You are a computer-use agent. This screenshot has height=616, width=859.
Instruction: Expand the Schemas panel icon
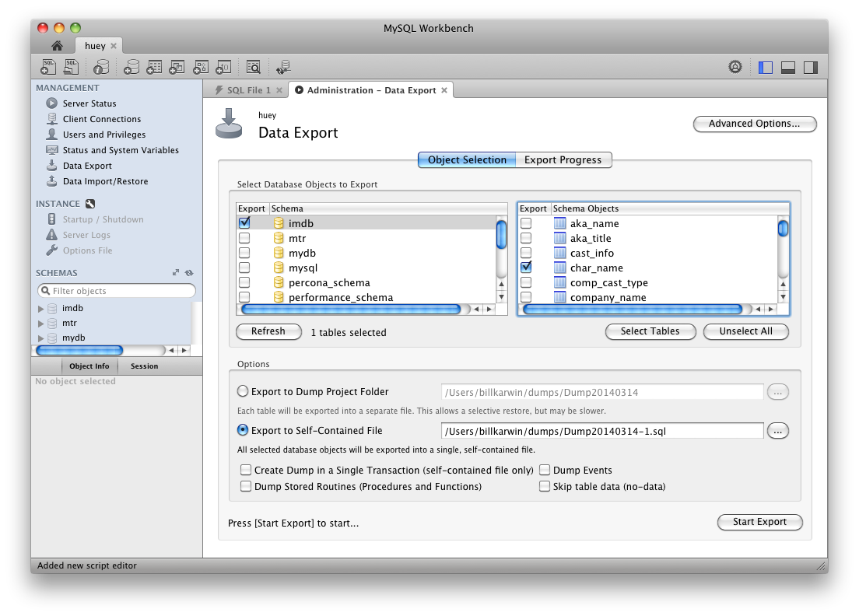(x=176, y=273)
